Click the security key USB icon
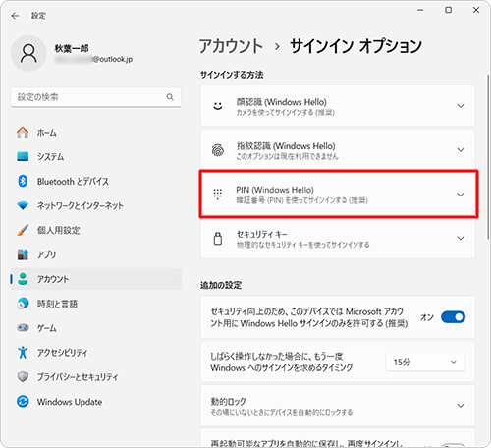491x448 pixels. pyautogui.click(x=218, y=239)
